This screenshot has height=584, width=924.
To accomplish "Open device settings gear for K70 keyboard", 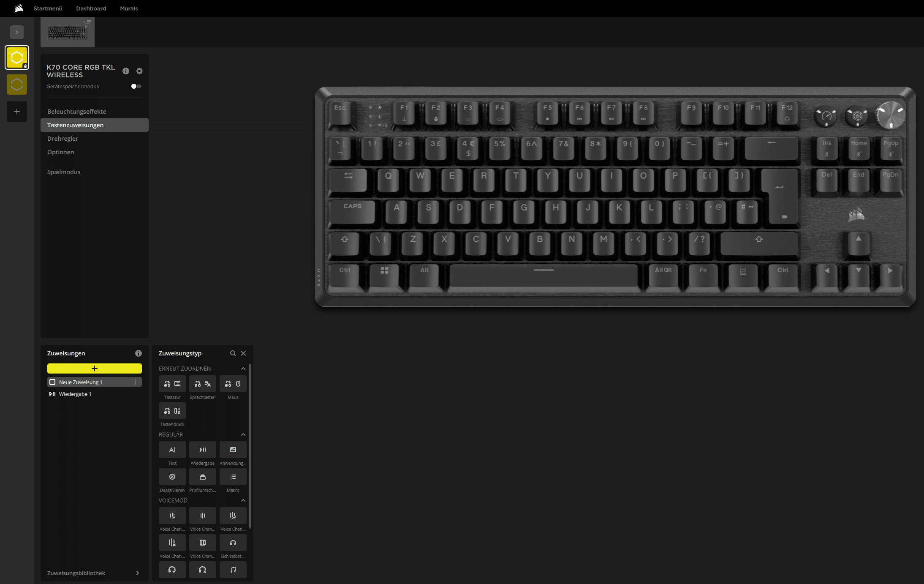I will point(139,71).
